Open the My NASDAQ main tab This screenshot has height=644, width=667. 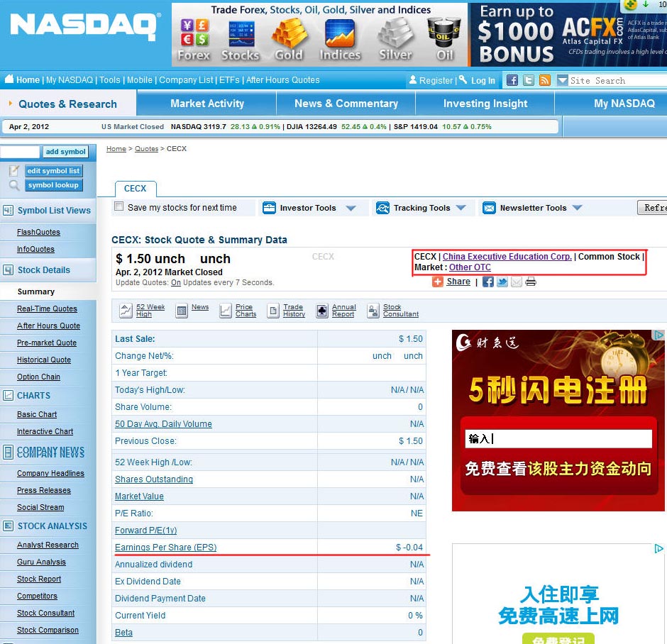[x=624, y=104]
